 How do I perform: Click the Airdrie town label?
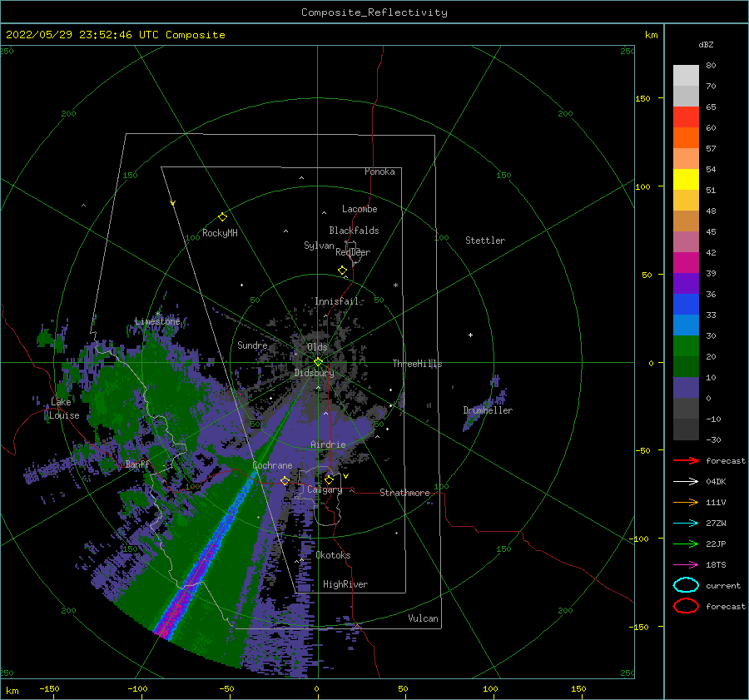pos(328,444)
